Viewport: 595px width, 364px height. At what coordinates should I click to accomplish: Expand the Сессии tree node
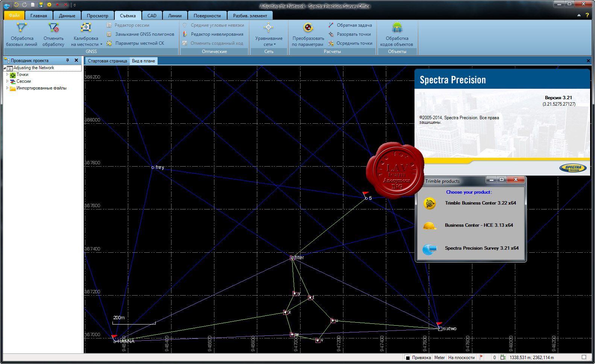click(7, 81)
